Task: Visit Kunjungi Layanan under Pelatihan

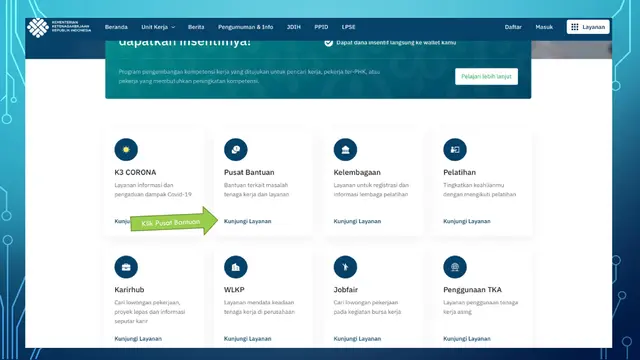Action: coord(467,221)
